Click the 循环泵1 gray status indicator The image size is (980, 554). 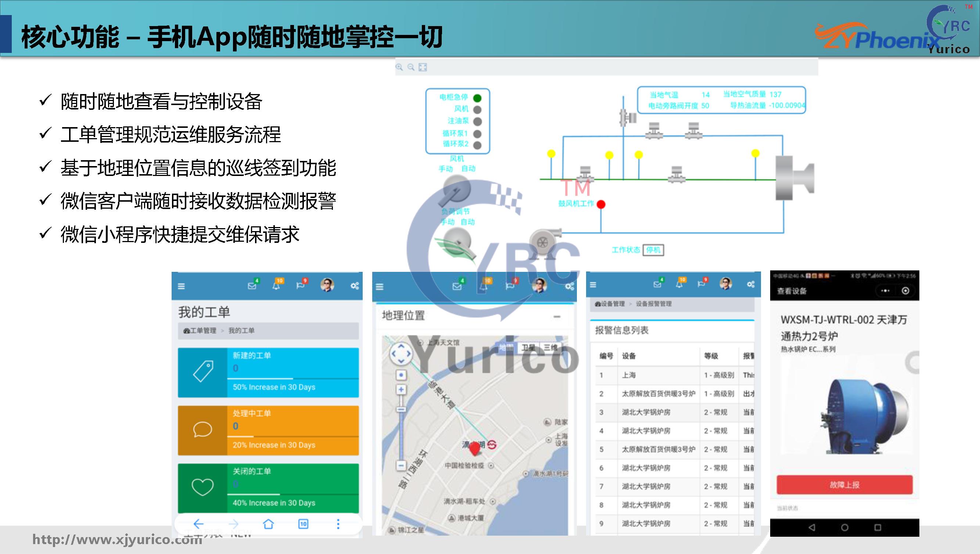tap(477, 134)
